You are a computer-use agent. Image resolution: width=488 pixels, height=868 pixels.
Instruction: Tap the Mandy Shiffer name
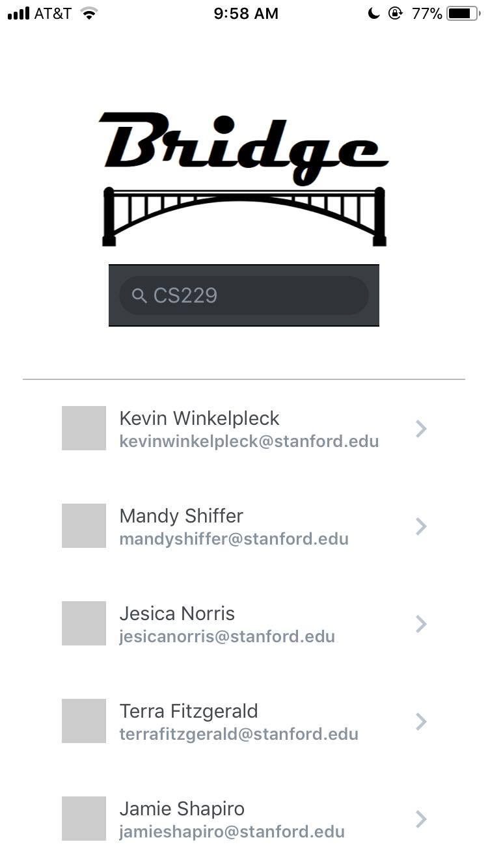coord(181,516)
